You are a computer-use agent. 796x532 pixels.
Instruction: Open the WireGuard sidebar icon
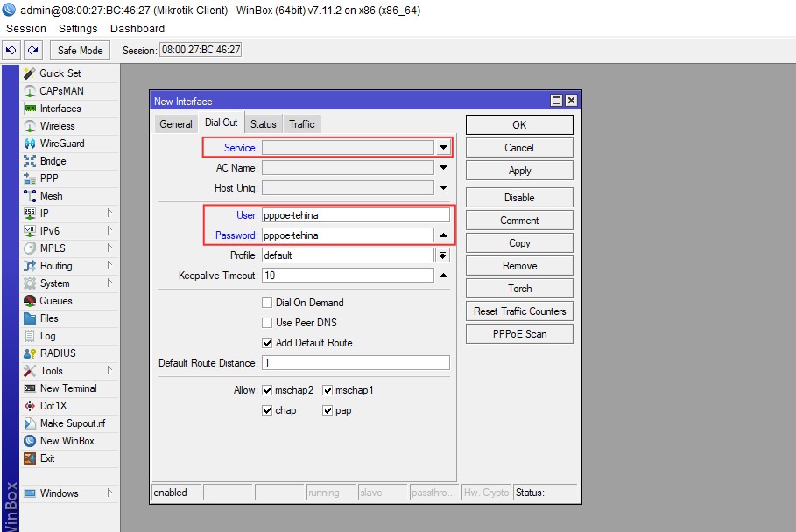[30, 143]
